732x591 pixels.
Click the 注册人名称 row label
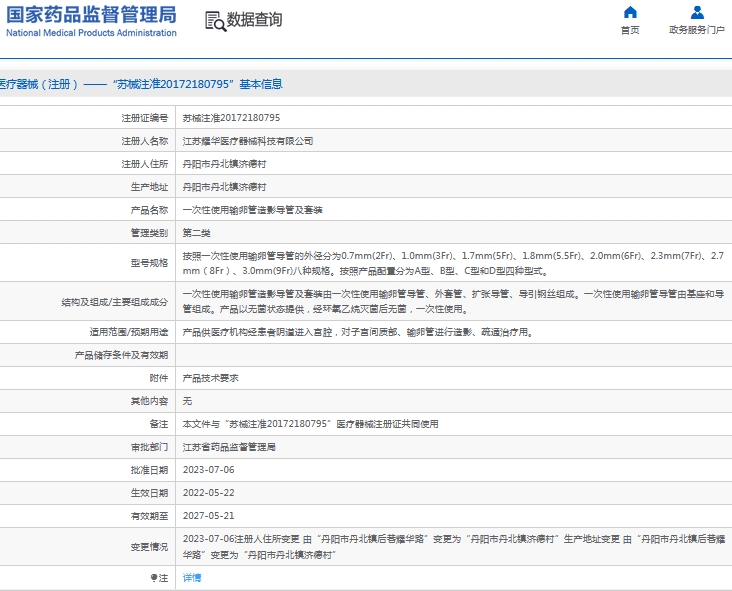[145, 141]
